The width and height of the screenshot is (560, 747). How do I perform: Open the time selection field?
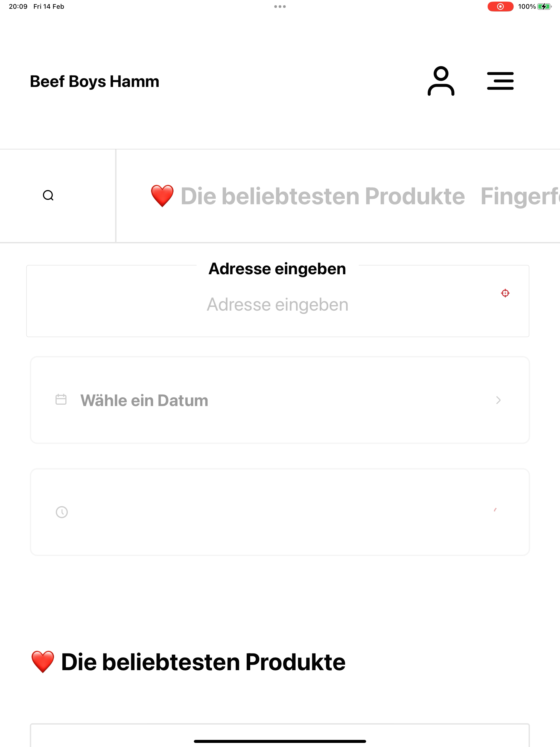pyautogui.click(x=280, y=512)
